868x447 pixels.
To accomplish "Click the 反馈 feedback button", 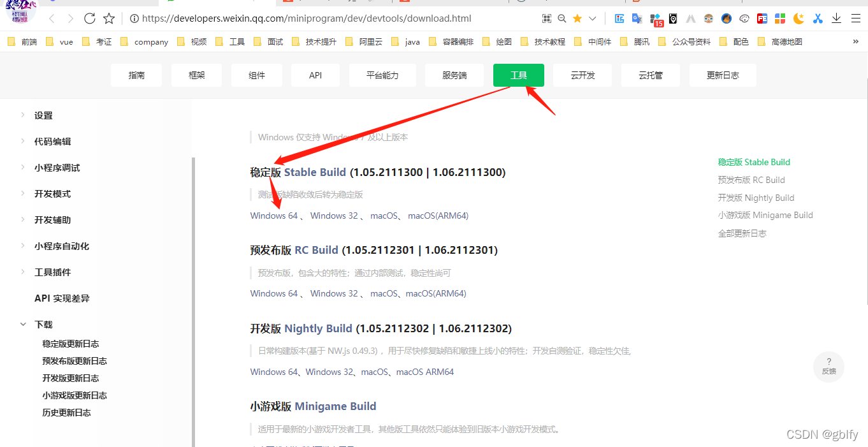I will coord(829,367).
